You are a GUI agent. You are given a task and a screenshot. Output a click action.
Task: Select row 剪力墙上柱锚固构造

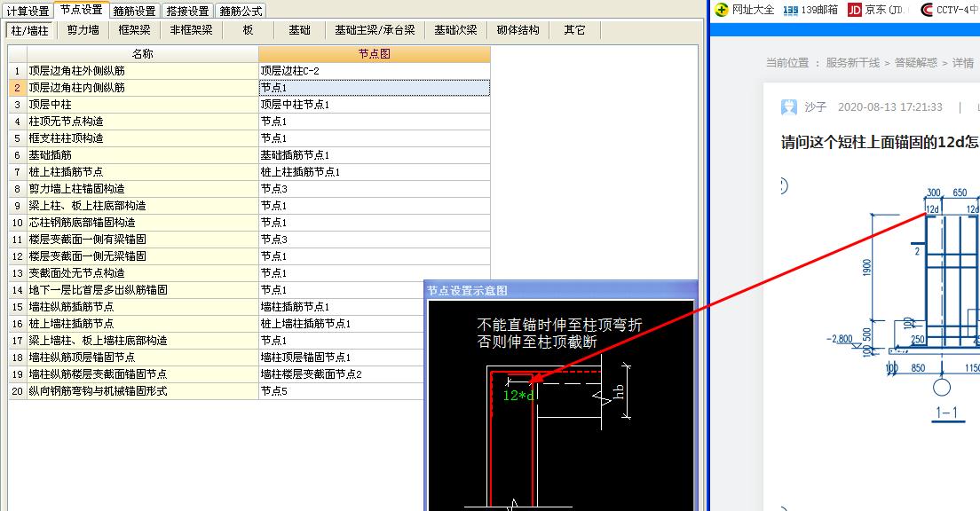(x=143, y=189)
